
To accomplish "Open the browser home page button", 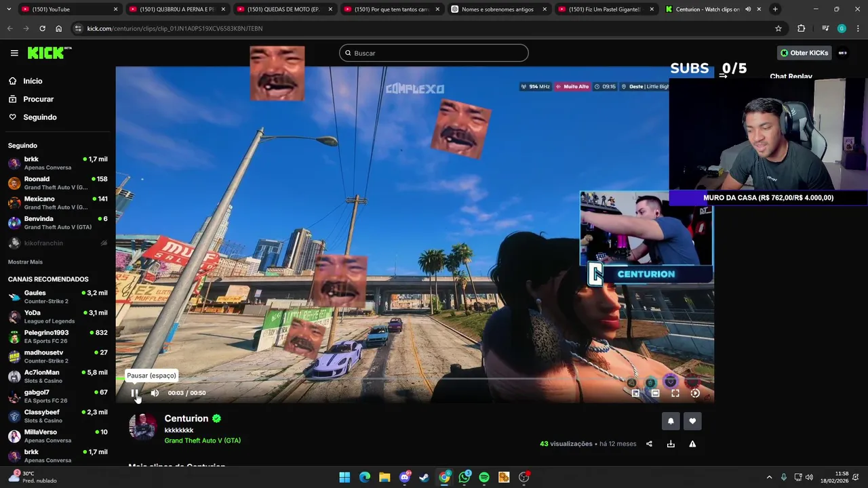I will 59,28.
